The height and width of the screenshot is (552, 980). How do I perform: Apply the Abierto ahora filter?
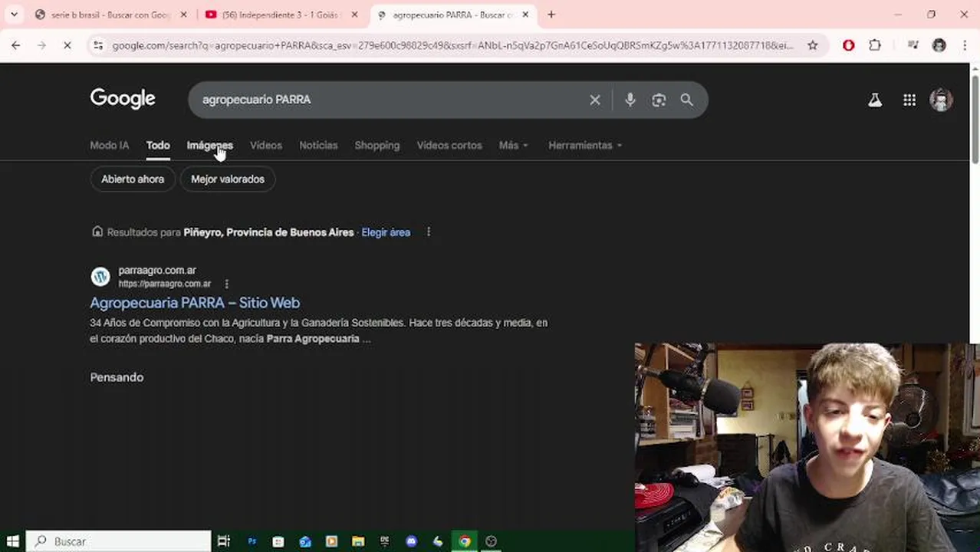pyautogui.click(x=133, y=179)
